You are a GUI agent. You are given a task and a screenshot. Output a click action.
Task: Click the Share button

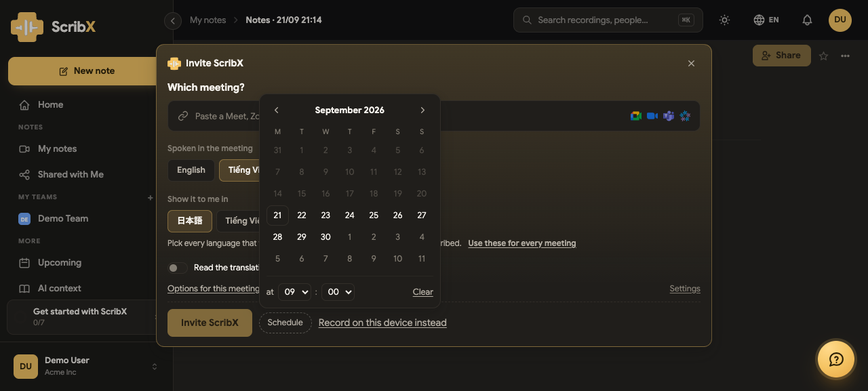click(x=781, y=56)
